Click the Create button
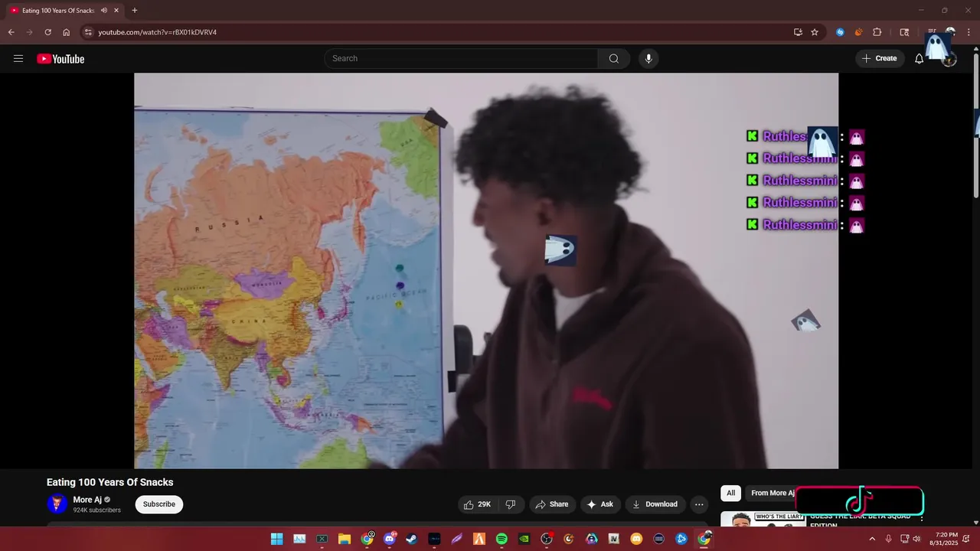The image size is (980, 551). pyautogui.click(x=879, y=59)
